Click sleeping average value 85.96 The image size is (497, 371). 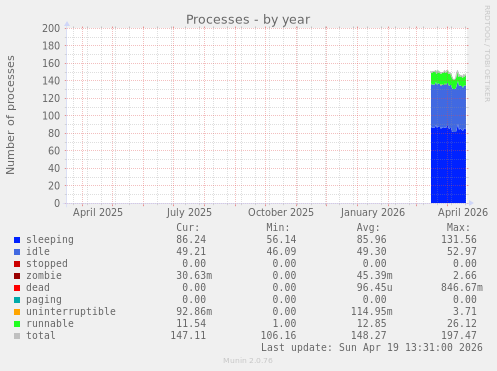[x=371, y=240]
